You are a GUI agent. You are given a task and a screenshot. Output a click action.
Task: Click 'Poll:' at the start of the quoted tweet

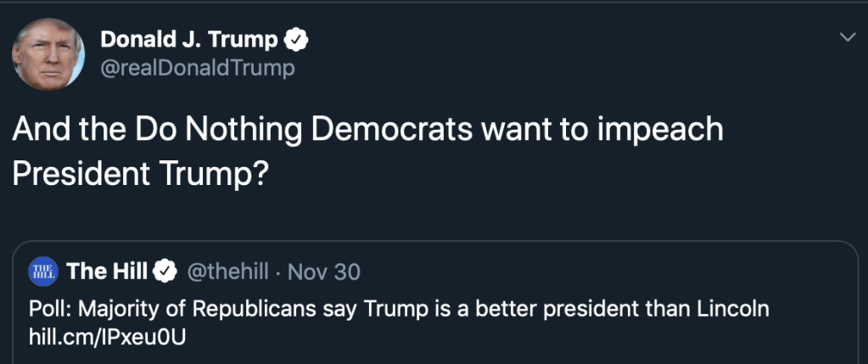49,309
